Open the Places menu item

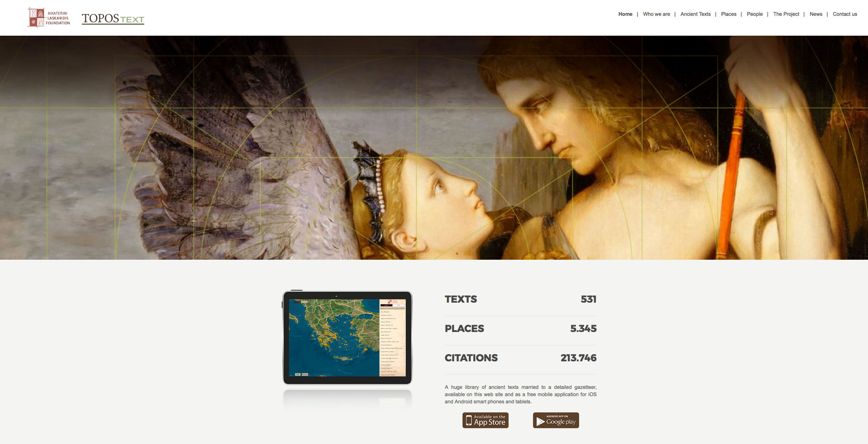pos(729,14)
